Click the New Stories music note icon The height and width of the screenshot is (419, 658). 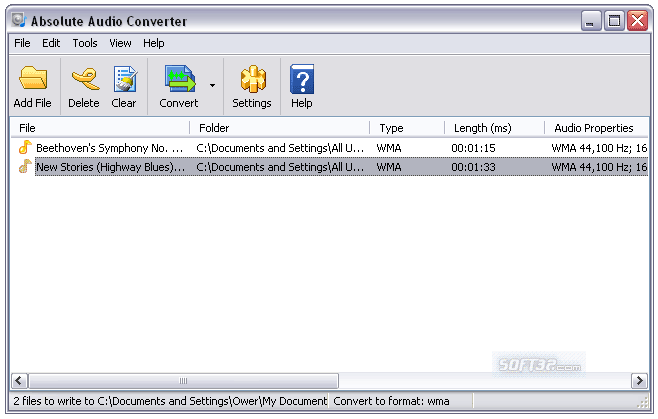click(x=25, y=166)
